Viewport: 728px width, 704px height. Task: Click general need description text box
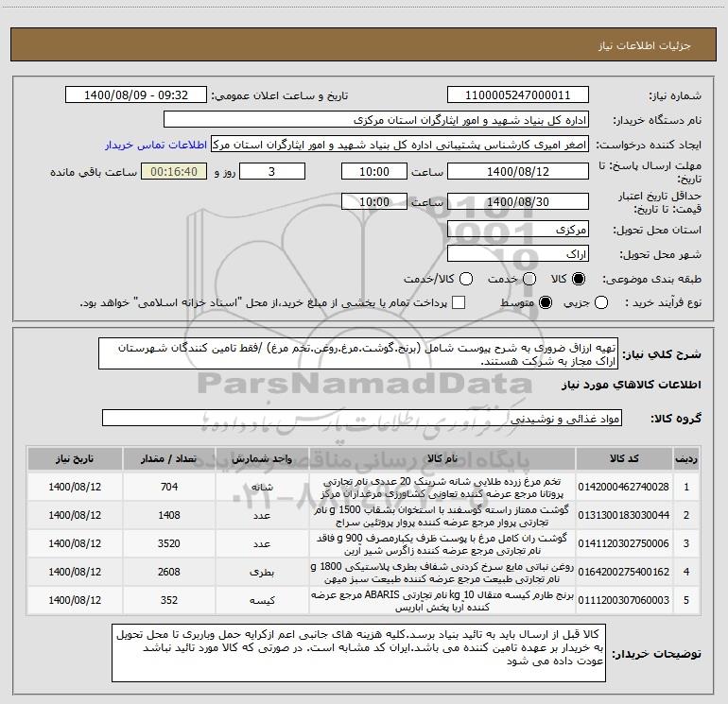[x=358, y=353]
